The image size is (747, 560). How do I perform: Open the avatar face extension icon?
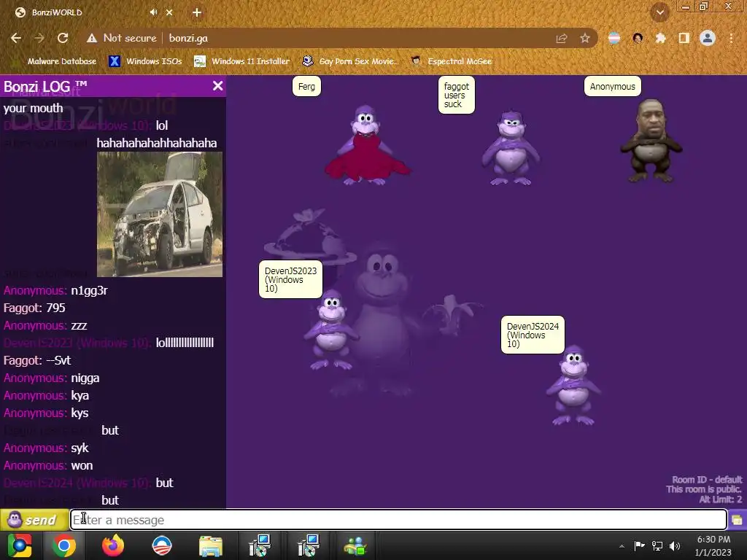(x=638, y=38)
